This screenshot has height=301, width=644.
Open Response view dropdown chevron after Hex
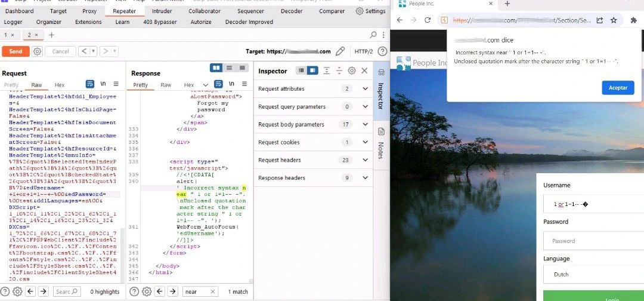[x=206, y=85]
